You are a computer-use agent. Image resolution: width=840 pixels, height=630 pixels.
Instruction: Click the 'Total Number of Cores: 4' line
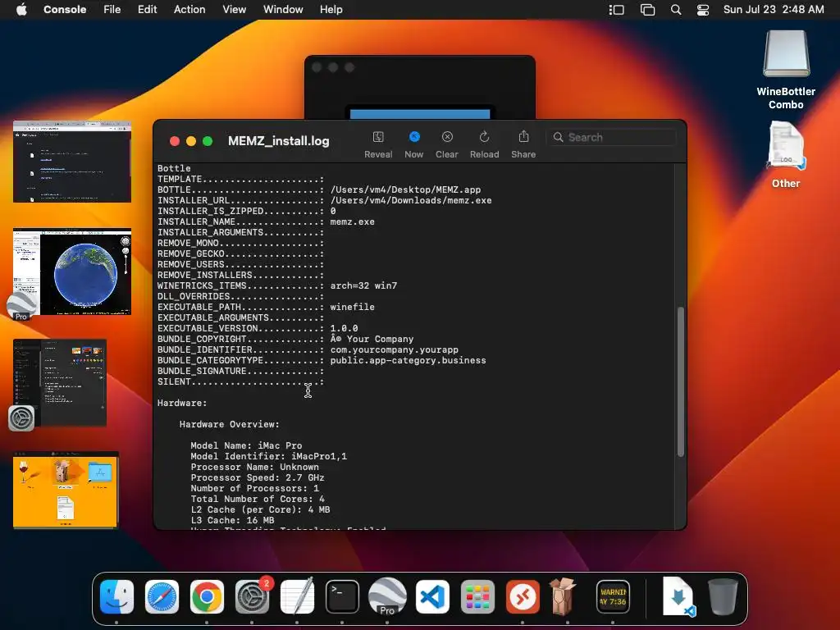click(258, 499)
